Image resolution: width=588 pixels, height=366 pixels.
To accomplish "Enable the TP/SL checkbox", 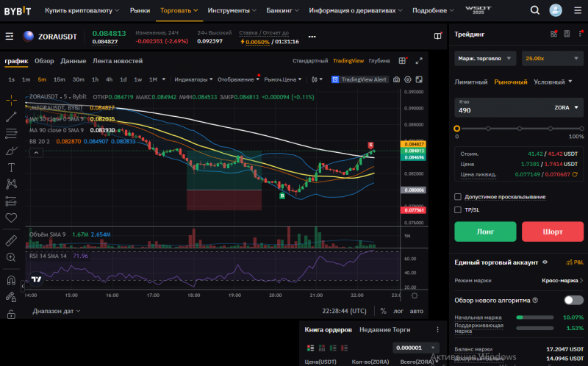I will [x=457, y=210].
